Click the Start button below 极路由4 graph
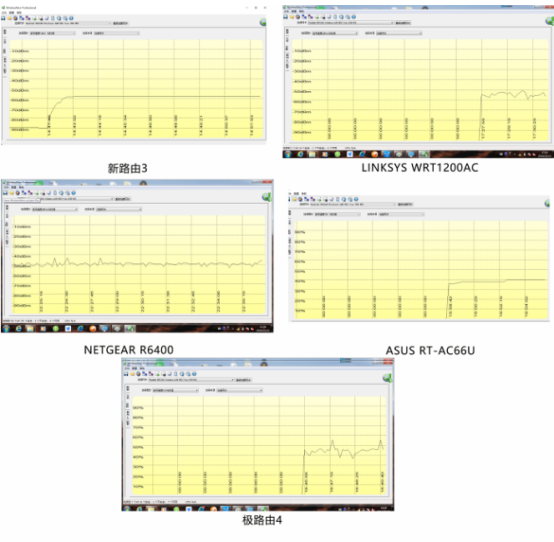The image size is (554, 542). (x=126, y=509)
